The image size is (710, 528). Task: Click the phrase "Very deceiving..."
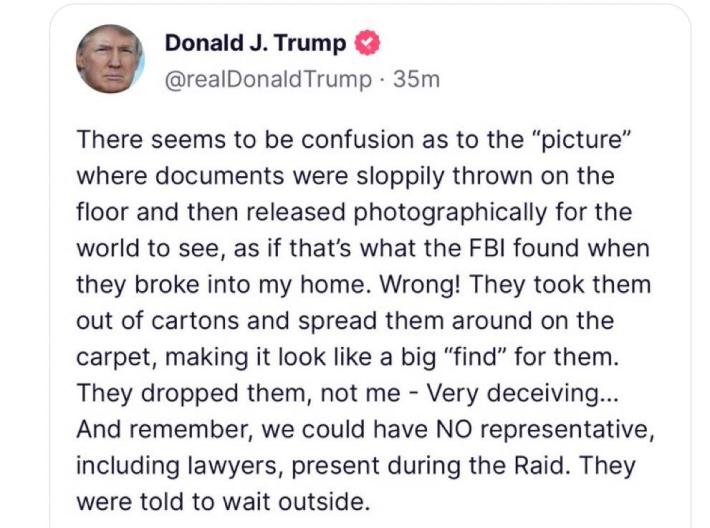pyautogui.click(x=524, y=392)
